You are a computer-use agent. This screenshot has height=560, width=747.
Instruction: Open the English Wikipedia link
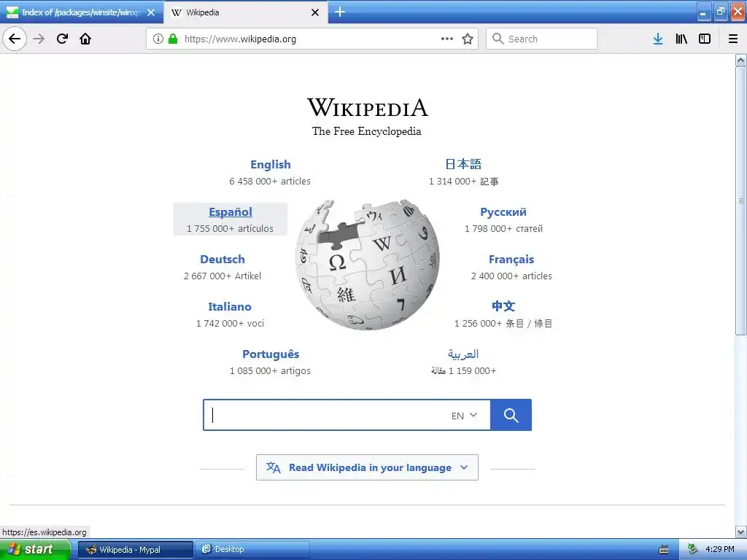click(x=271, y=164)
